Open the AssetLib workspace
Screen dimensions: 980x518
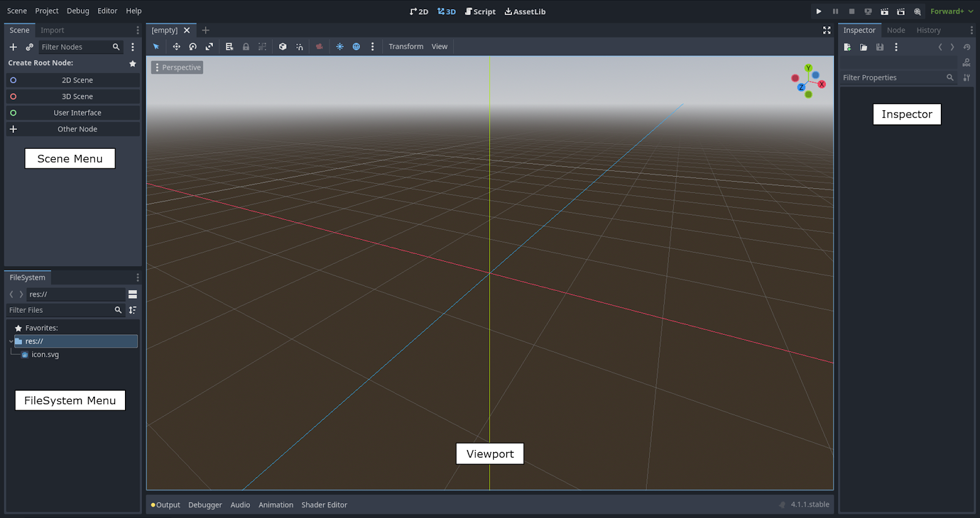(525, 12)
